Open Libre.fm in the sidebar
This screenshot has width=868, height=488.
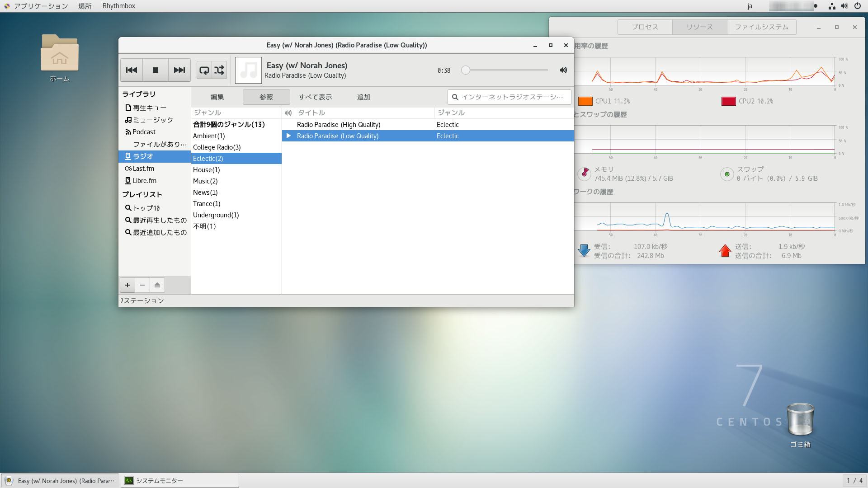[155, 181]
